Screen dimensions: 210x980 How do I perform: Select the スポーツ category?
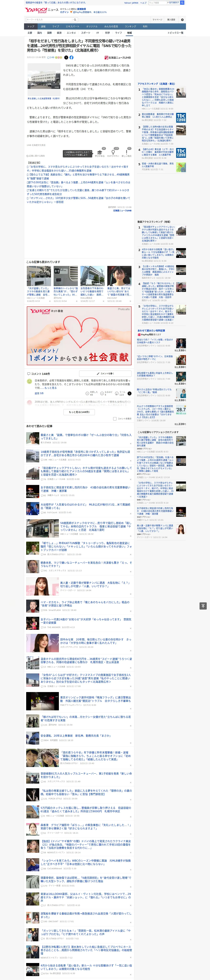tap(86, 33)
